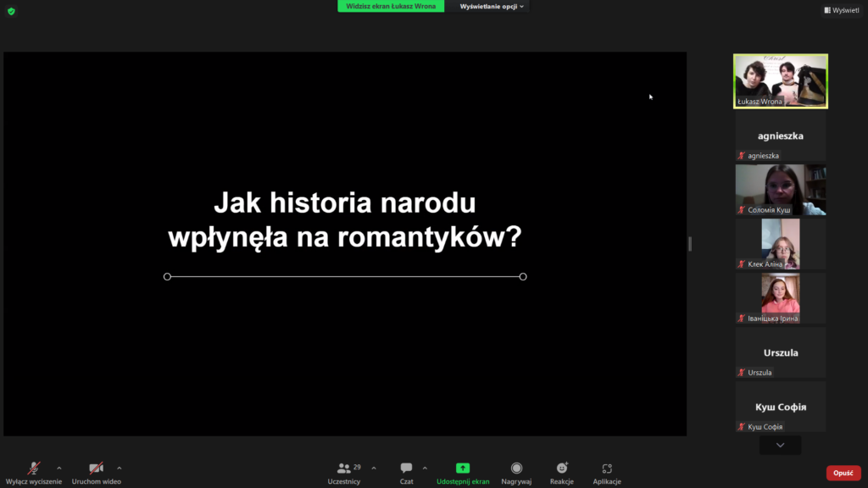This screenshot has width=868, height=488.
Task: Expand audio options arrow beside microphone
Action: point(58,468)
